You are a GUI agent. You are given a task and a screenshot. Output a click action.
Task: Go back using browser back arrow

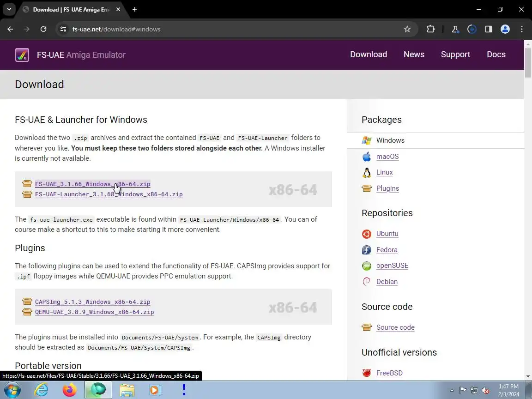click(x=10, y=29)
